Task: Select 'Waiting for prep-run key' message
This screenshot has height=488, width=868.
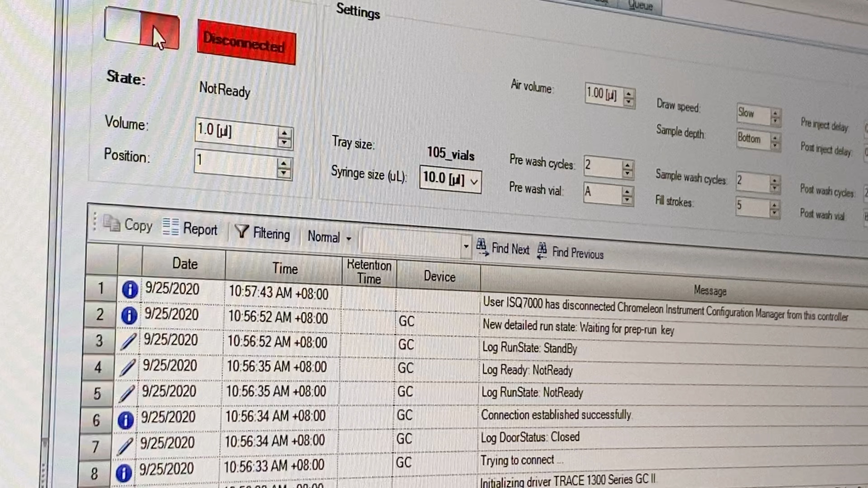Action: coord(578,327)
